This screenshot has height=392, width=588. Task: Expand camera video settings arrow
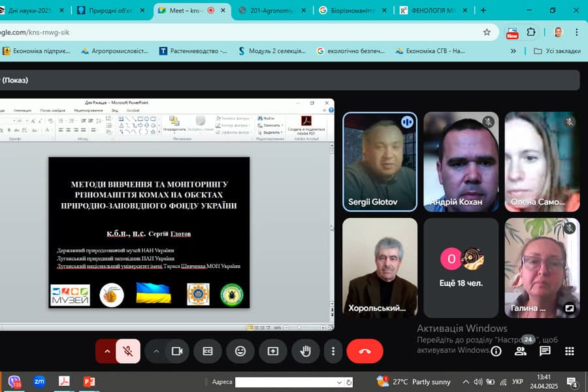(156, 351)
